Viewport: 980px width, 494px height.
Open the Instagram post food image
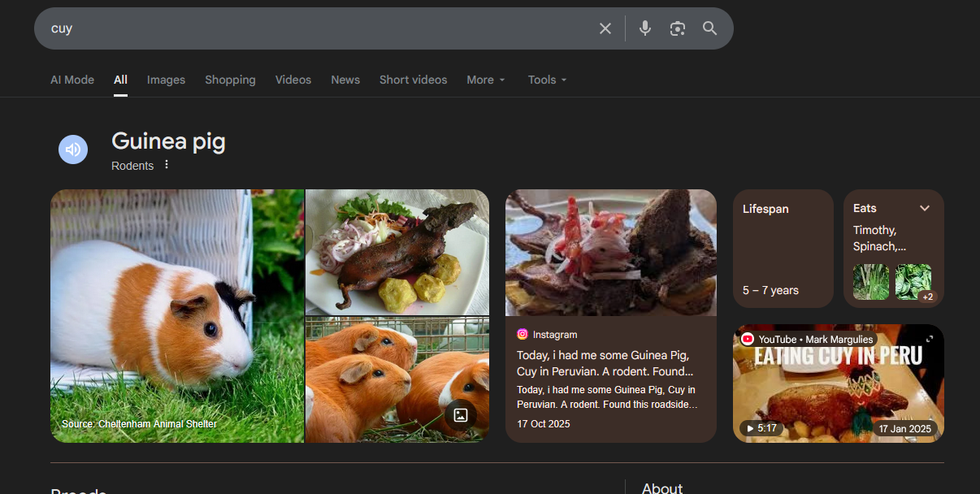coord(611,253)
